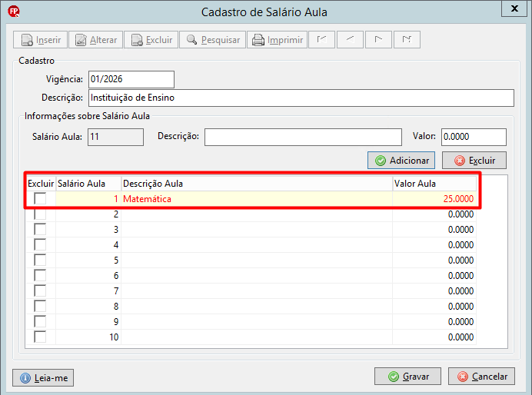Select the Matemática description cell

tap(257, 199)
